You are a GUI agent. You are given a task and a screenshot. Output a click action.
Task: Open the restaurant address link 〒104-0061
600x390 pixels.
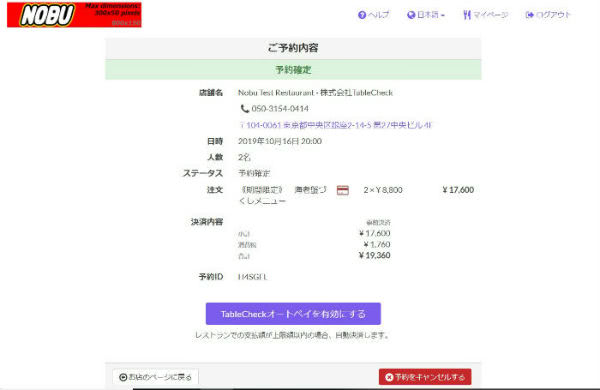tap(336, 125)
